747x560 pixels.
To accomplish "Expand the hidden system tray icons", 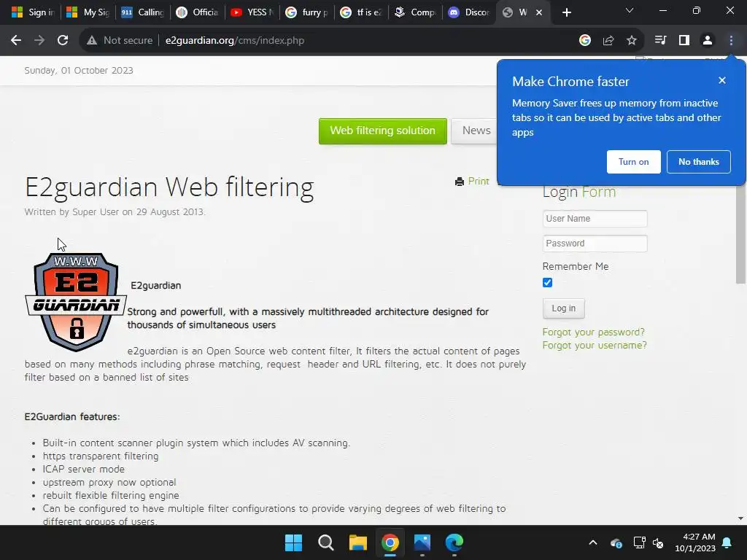I will [x=592, y=542].
